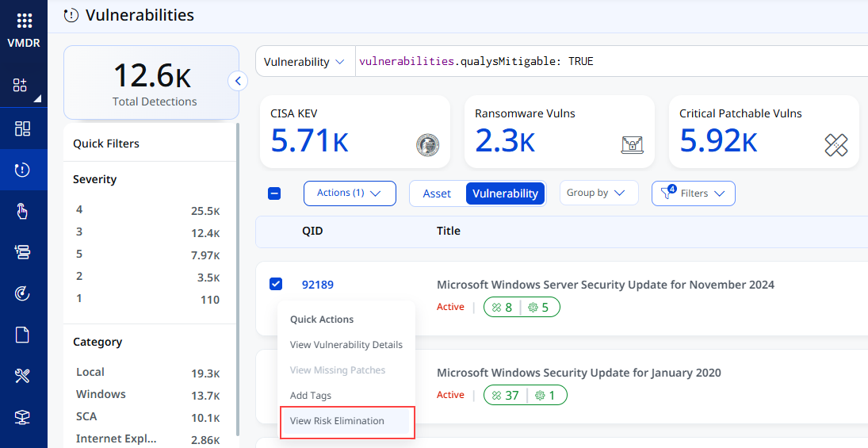Image resolution: width=868 pixels, height=448 pixels.
Task: Click the January 2020 Security Update title
Action: pos(579,373)
